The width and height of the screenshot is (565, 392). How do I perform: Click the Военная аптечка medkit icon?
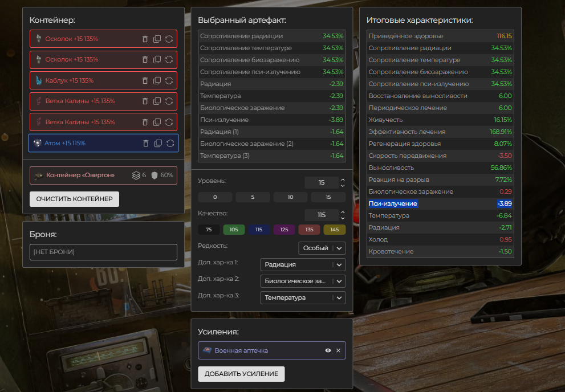point(207,350)
